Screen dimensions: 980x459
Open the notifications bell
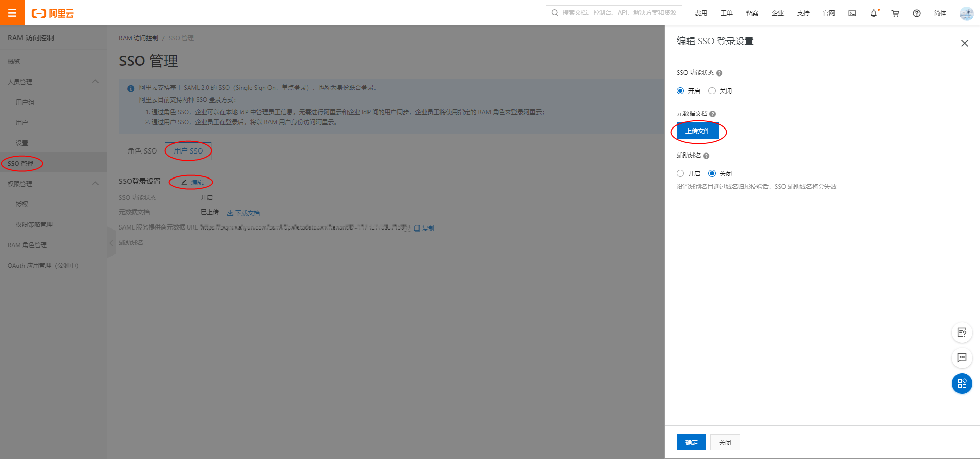pyautogui.click(x=874, y=13)
